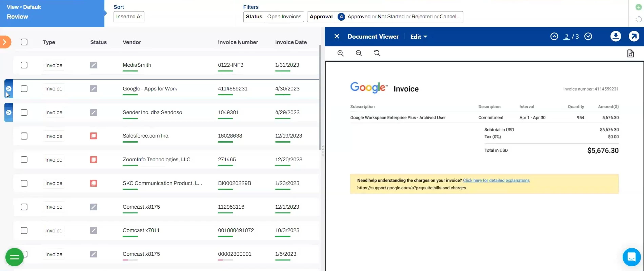The image size is (644, 271).
Task: Click Google row blue document viewer handle
Action: 9,89
